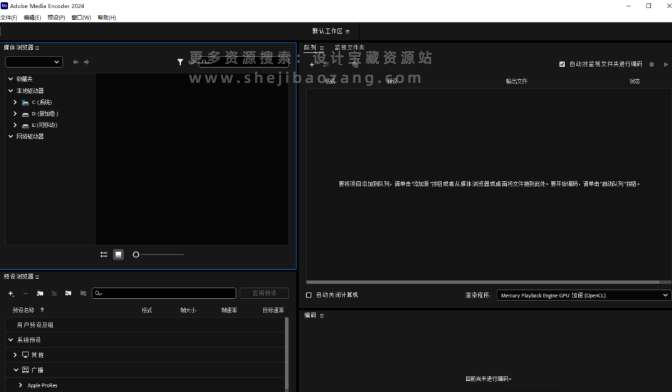672x392 pixels.
Task: Click the broadcast icon beside 广播 preset group
Action: coord(26,370)
